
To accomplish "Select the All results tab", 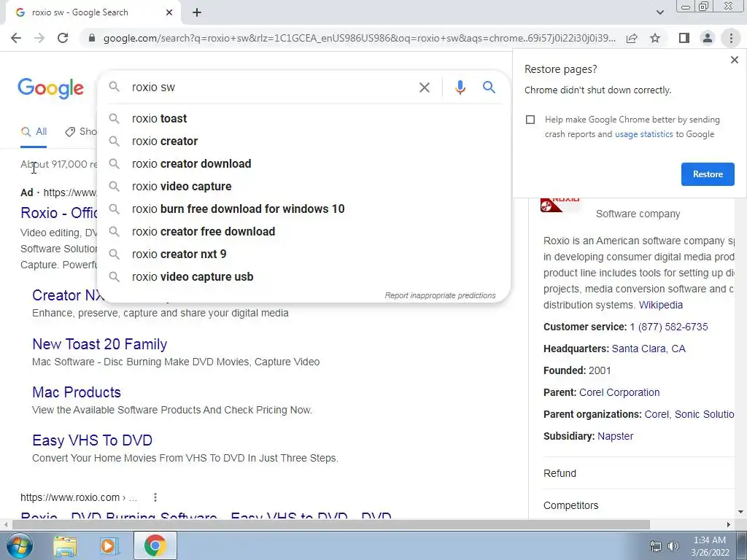I will (34, 132).
